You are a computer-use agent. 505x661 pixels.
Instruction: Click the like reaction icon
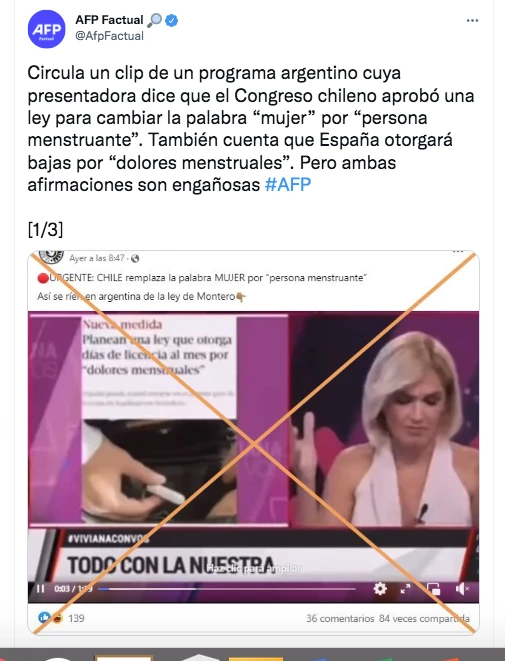44,618
